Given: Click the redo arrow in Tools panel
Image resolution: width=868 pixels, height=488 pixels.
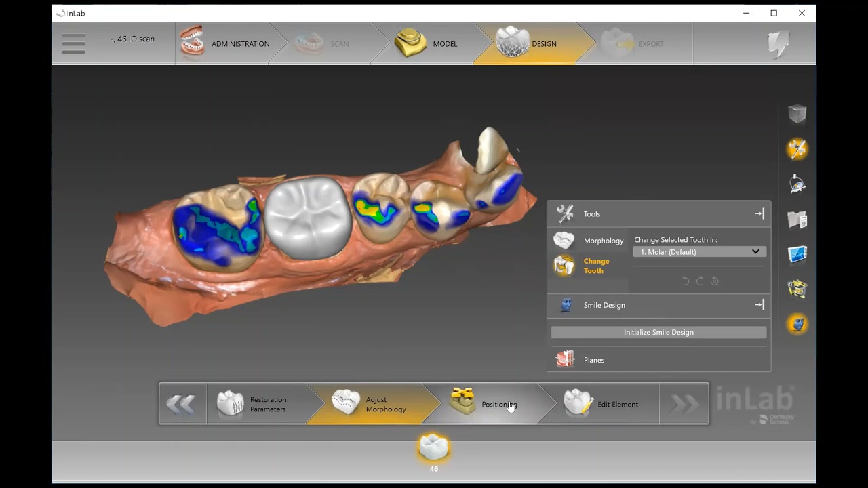Looking at the screenshot, I should coord(700,281).
